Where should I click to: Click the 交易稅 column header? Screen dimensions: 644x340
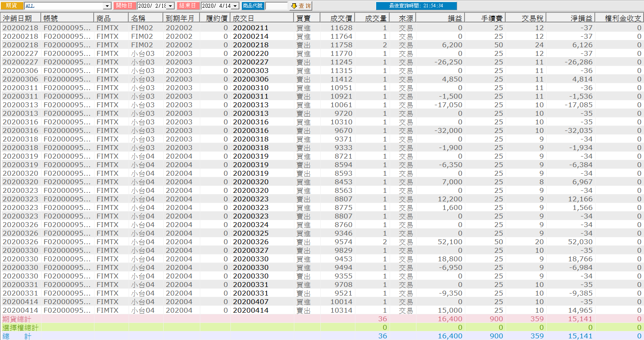pyautogui.click(x=526, y=18)
